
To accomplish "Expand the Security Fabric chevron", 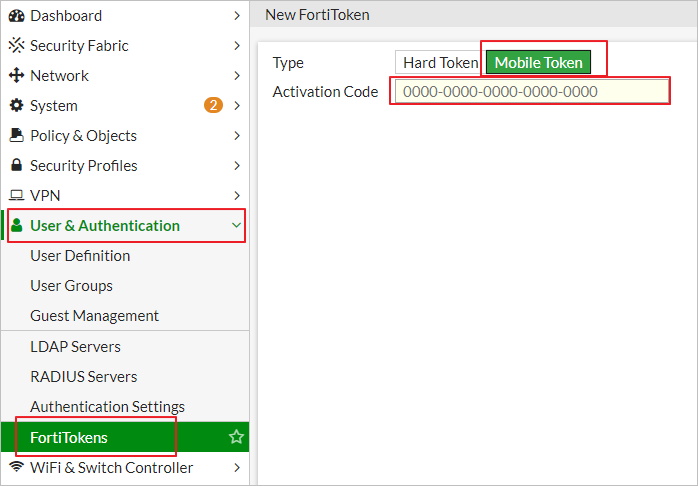I will click(237, 46).
